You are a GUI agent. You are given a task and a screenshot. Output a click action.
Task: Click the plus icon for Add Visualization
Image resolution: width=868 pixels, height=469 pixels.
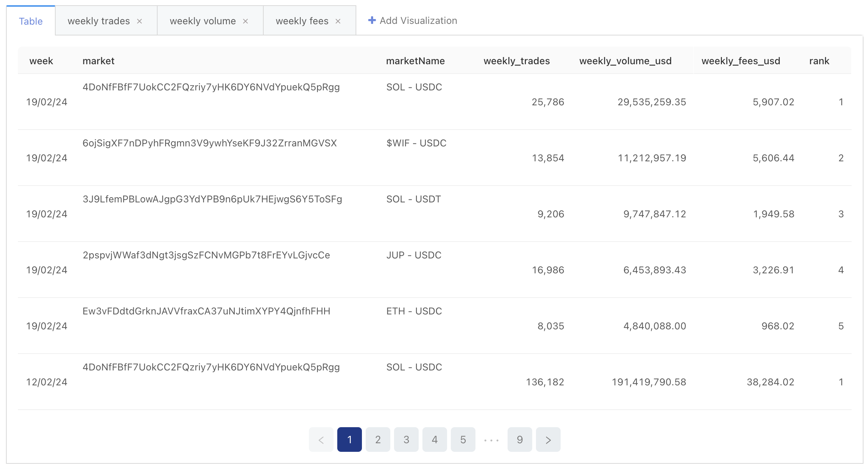(x=372, y=21)
